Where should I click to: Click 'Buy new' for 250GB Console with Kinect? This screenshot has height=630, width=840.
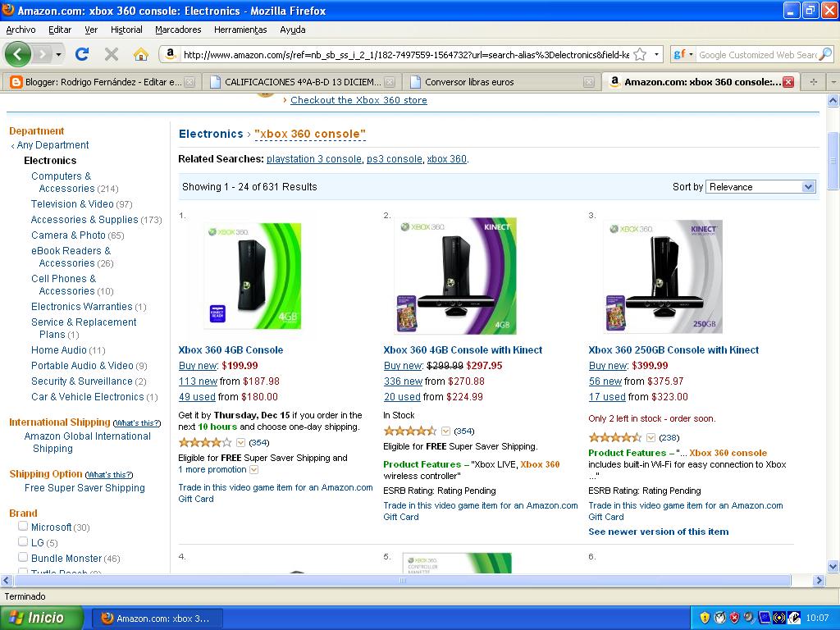[608, 366]
